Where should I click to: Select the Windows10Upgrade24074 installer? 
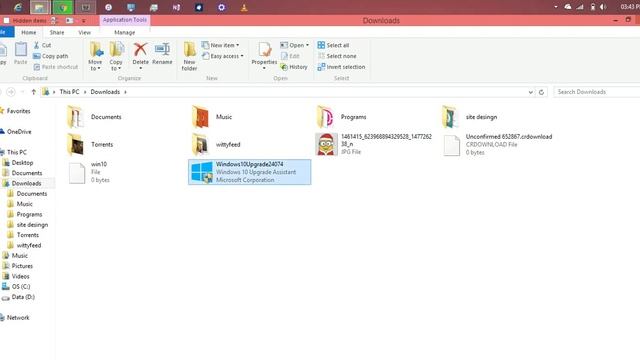pyautogui.click(x=249, y=172)
